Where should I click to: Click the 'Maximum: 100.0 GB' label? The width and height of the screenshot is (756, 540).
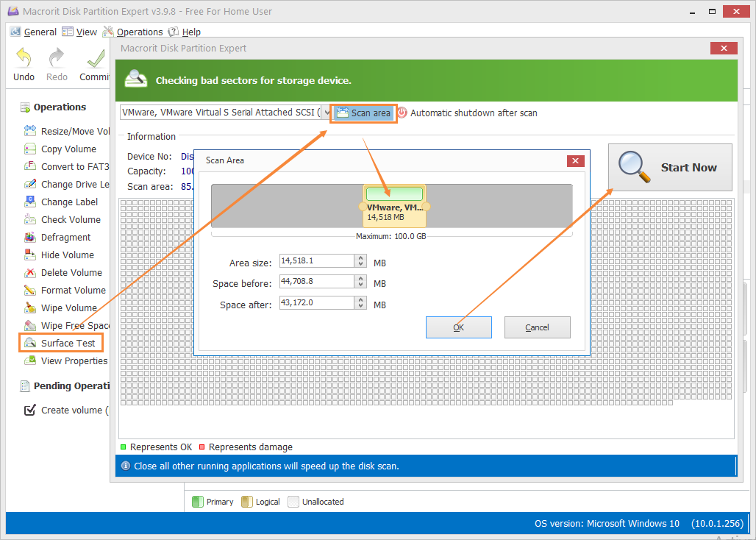click(391, 236)
